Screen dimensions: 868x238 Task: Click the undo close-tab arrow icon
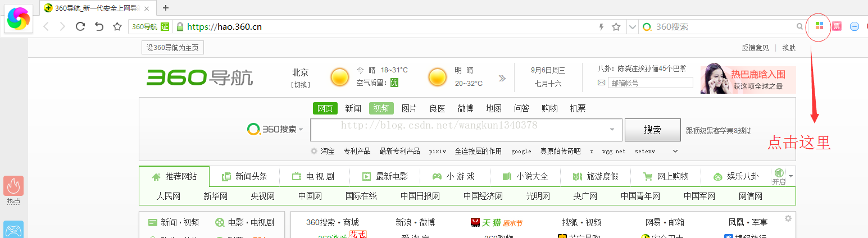(99, 26)
